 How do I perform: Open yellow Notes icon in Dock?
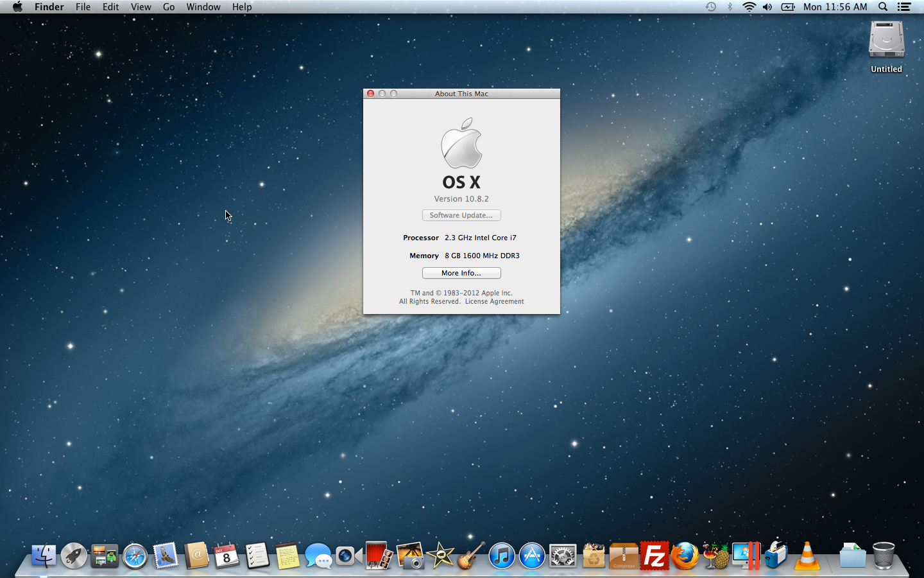coord(287,556)
